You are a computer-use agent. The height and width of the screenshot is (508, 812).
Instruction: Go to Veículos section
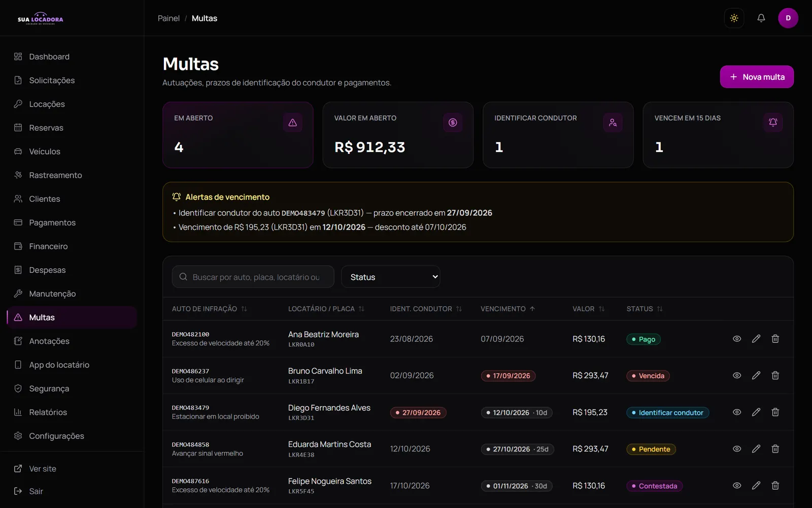click(72, 151)
